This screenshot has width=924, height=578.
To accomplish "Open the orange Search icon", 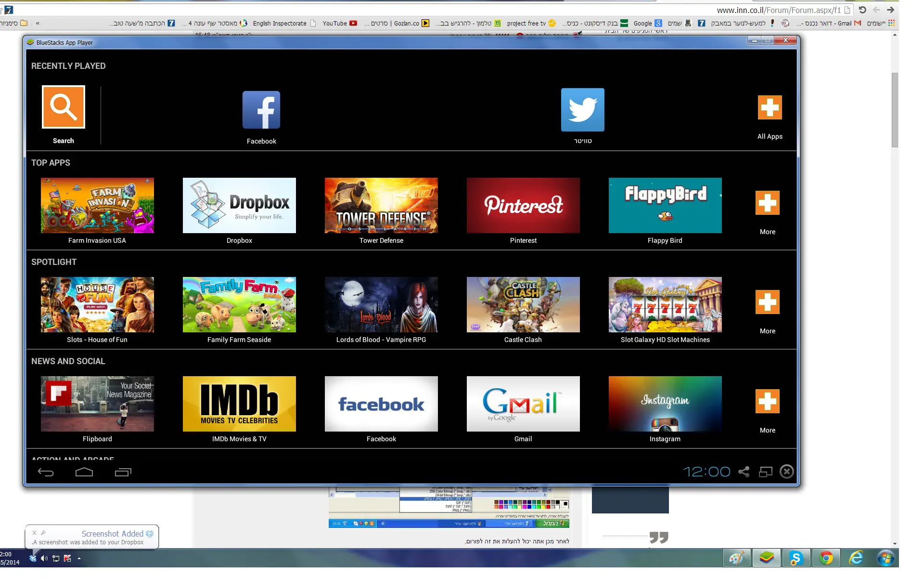I will pyautogui.click(x=63, y=107).
